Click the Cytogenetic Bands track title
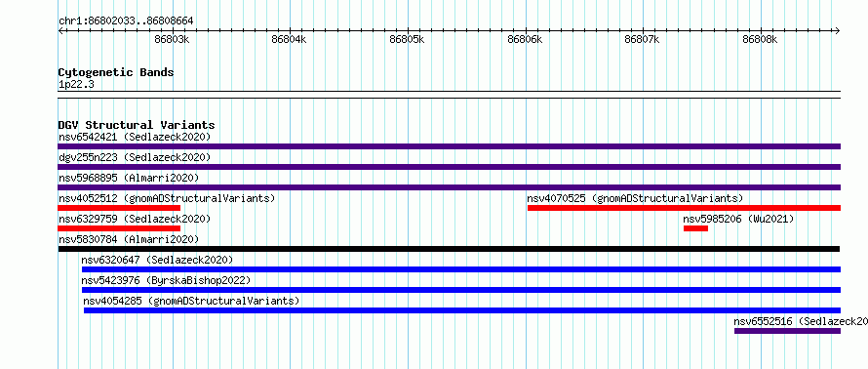The image size is (868, 369). [x=116, y=72]
